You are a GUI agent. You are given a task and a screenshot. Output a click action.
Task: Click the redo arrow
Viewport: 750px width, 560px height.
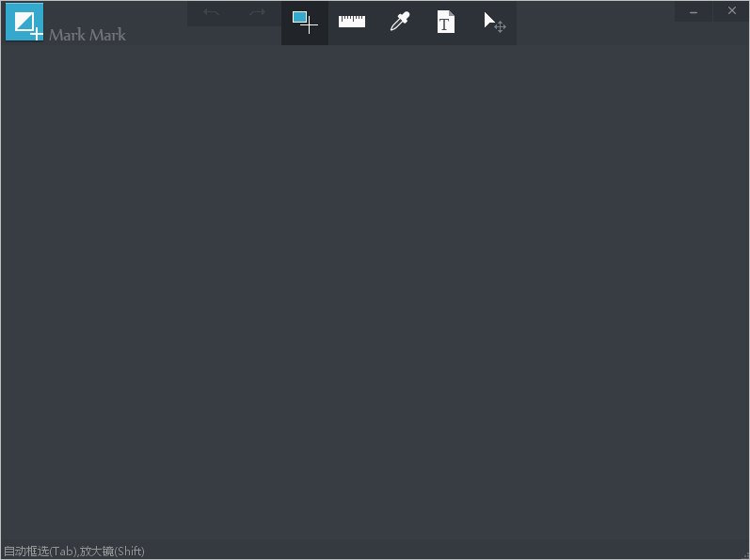click(257, 13)
